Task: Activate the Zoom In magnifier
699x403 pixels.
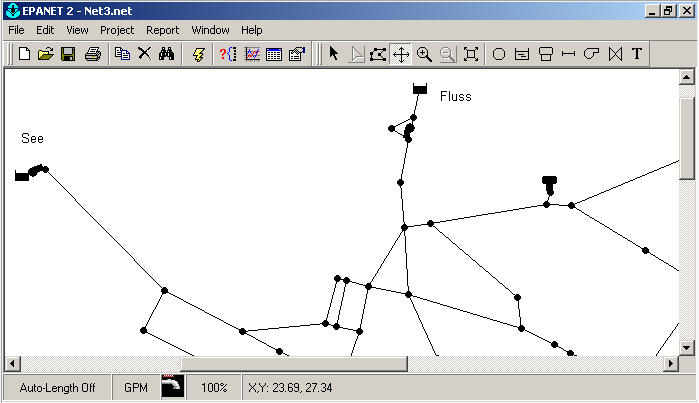Action: (x=424, y=54)
